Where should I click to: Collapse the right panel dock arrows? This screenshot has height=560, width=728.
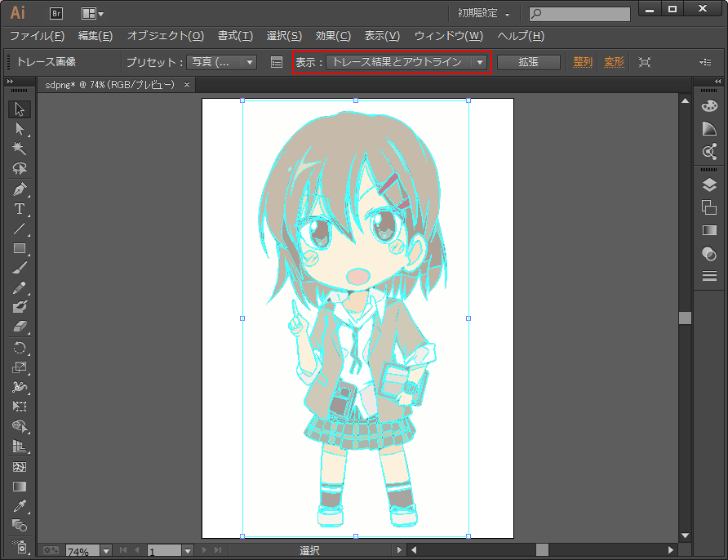pyautogui.click(x=717, y=82)
